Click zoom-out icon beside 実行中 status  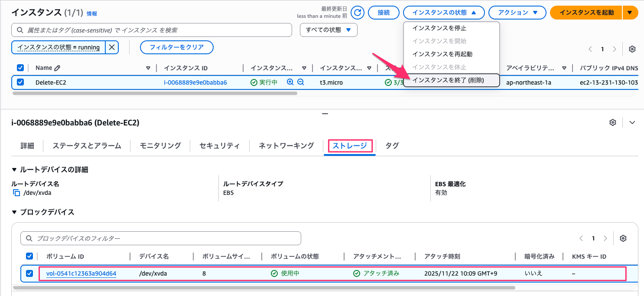point(300,82)
